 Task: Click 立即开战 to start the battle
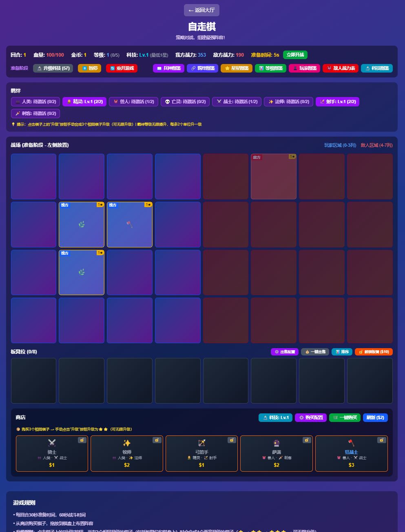(295, 55)
